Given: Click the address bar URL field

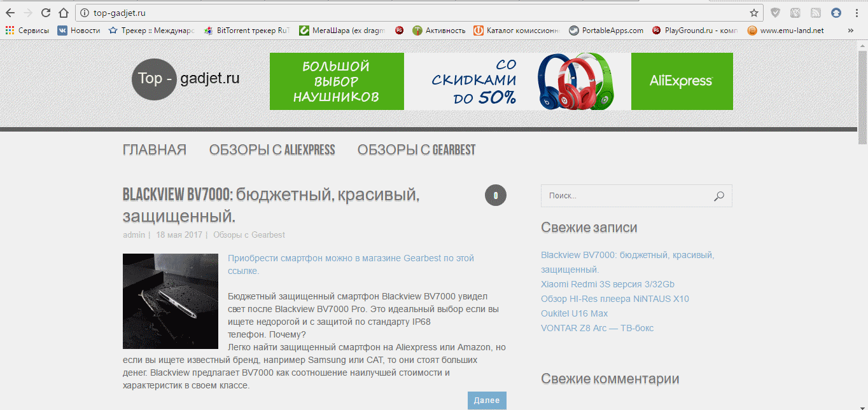Looking at the screenshot, I should coord(420,13).
